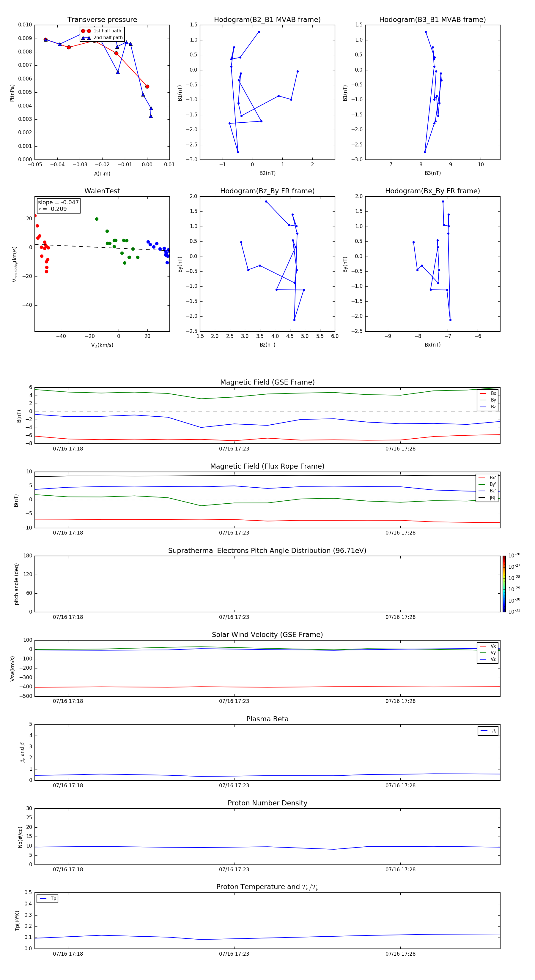The width and height of the screenshot is (535, 980).
Task: Click the "Proton Number Density" title
Action: [267, 803]
